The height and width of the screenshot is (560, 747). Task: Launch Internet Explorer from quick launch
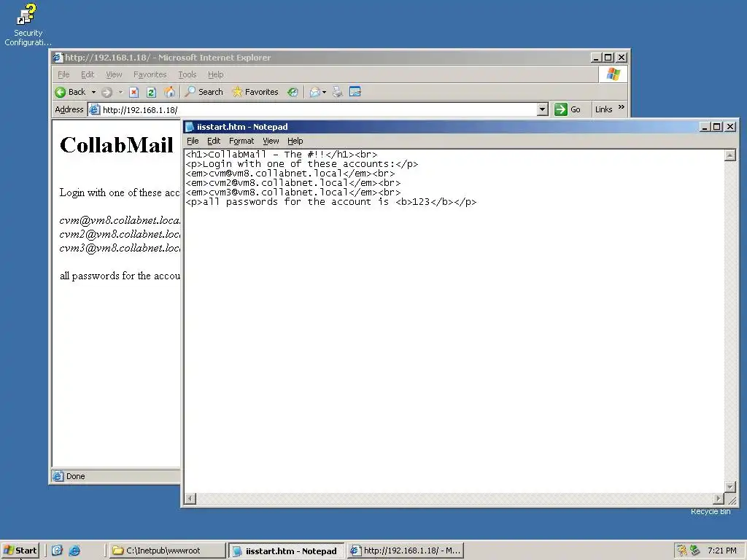tap(74, 551)
